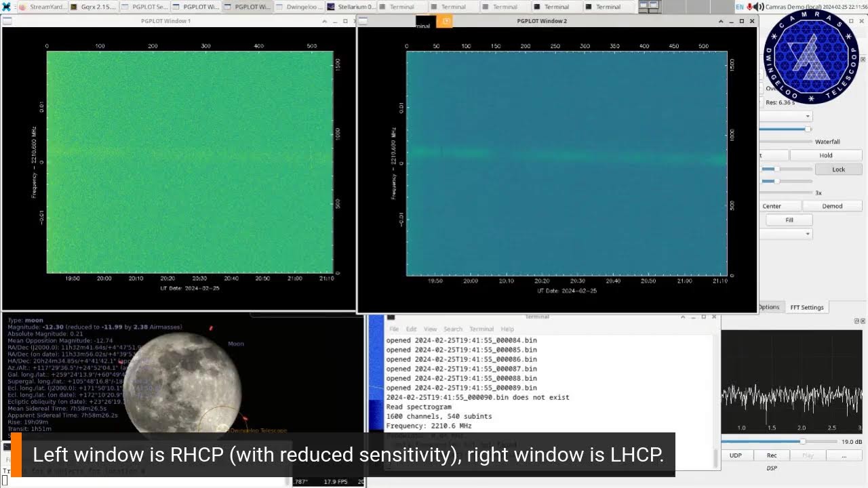Click the PGPLOT Window 2 title bar
Image resolution: width=868 pixels, height=488 pixels.
pyautogui.click(x=542, y=21)
